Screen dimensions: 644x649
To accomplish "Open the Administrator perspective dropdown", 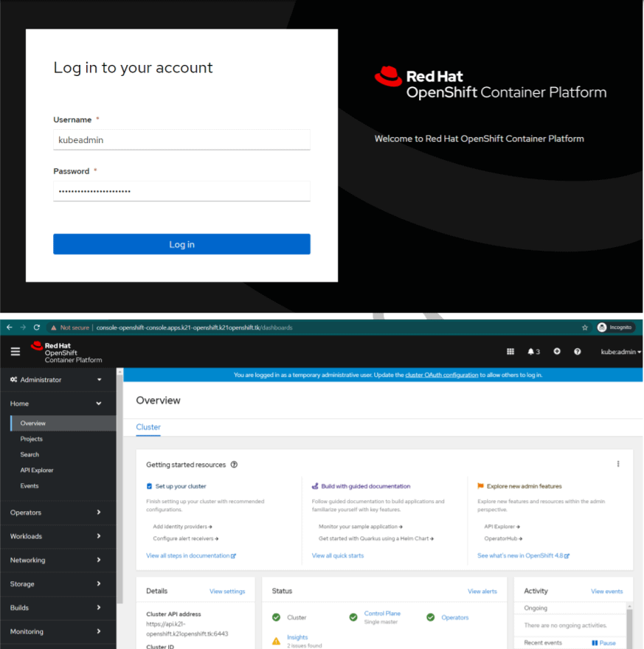I will [57, 380].
